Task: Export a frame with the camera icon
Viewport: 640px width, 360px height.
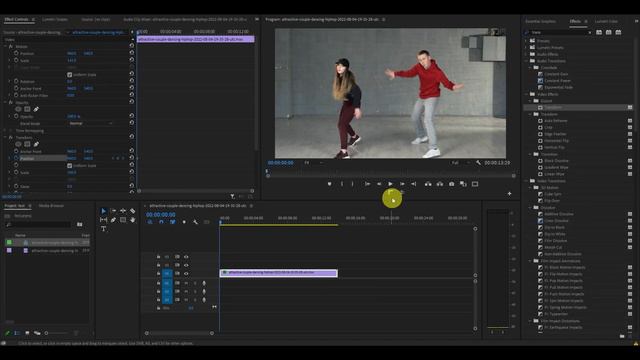Action: pos(451,184)
